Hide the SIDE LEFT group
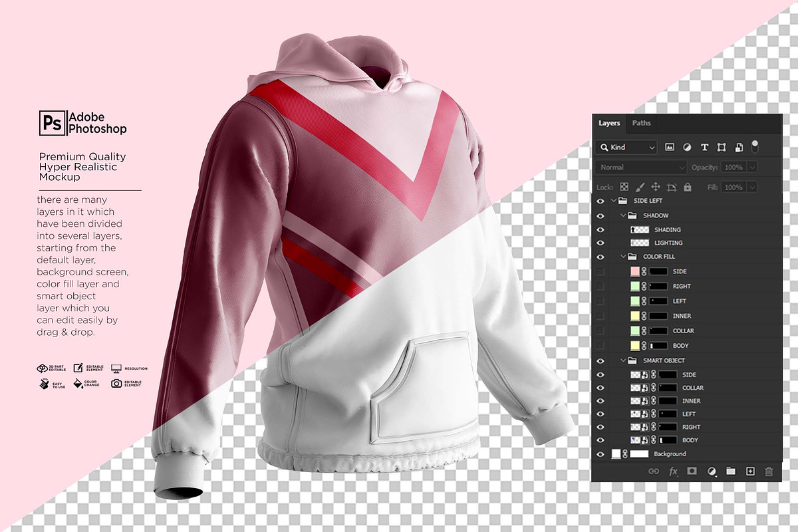 600,201
